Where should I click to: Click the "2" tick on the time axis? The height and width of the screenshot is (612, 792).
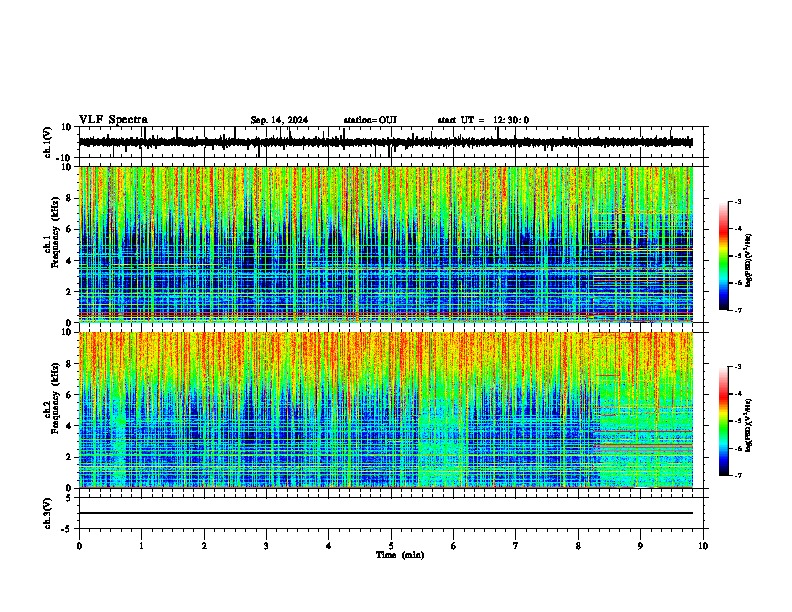point(204,546)
